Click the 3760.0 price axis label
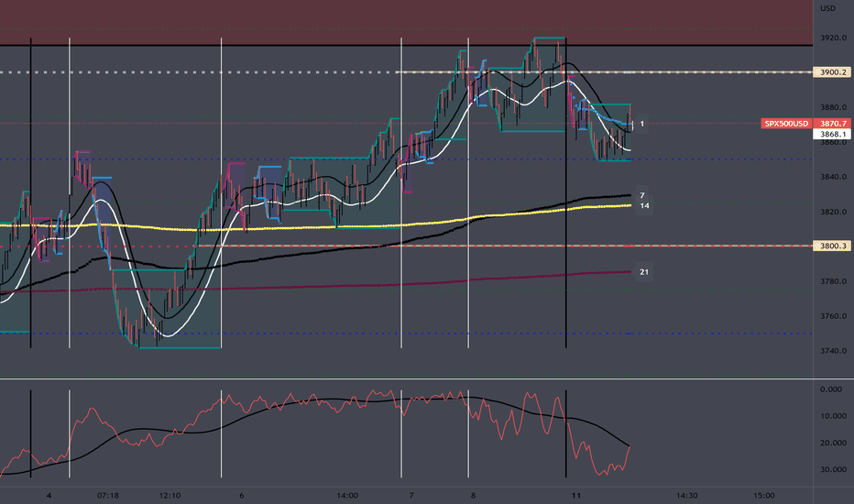 (833, 316)
